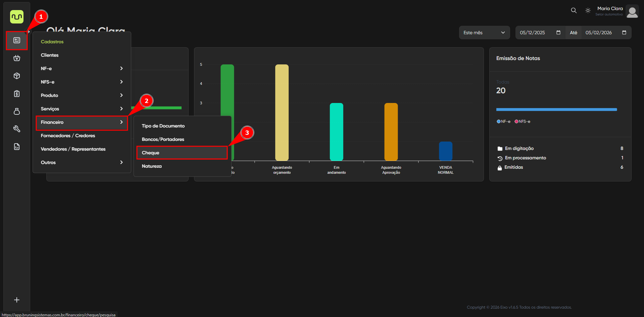Expand the Outros submenu
The height and width of the screenshot is (317, 644).
pos(82,162)
